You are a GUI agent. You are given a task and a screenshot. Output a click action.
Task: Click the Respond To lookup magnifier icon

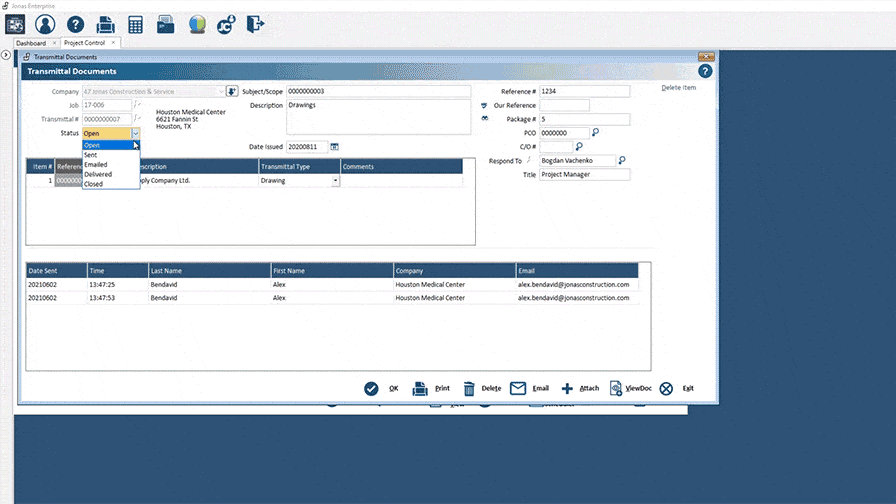[x=622, y=161]
